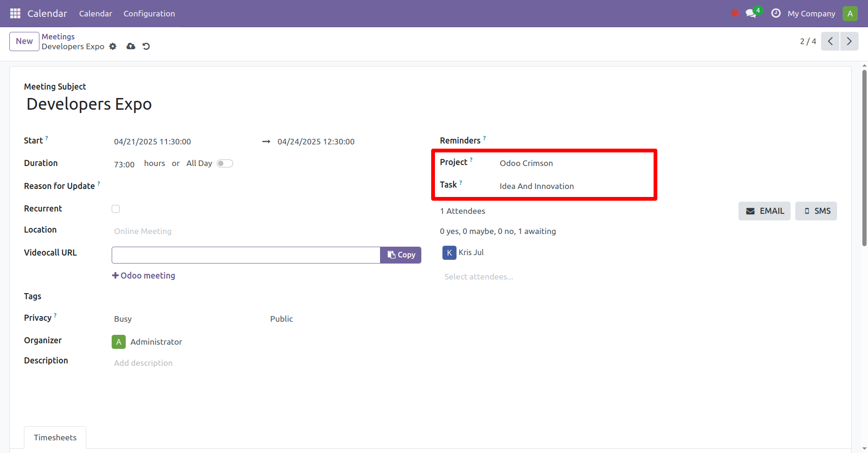Open the Project field showing Odoo Crimson
The width and height of the screenshot is (868, 453).
tap(526, 163)
